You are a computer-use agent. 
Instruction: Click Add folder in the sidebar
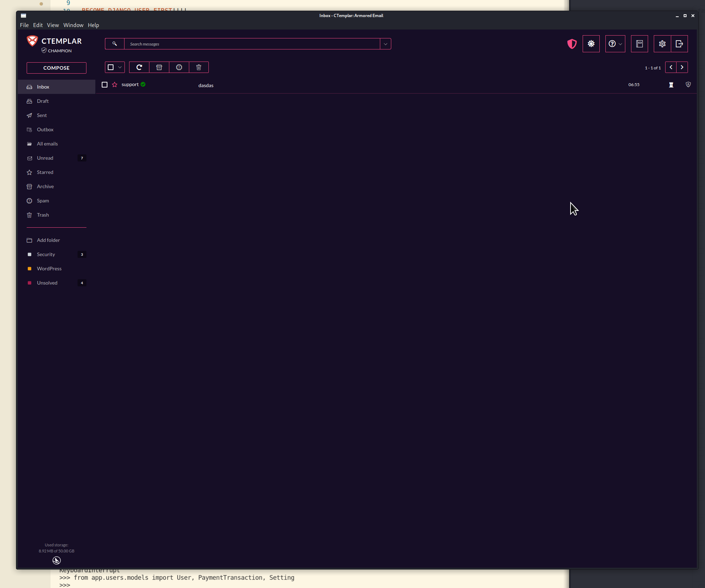tap(48, 240)
